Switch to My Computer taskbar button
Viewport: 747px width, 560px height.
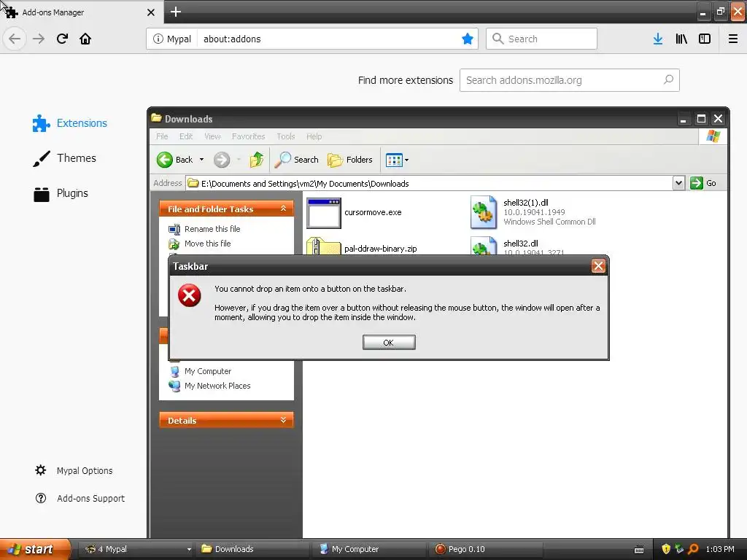pos(369,549)
